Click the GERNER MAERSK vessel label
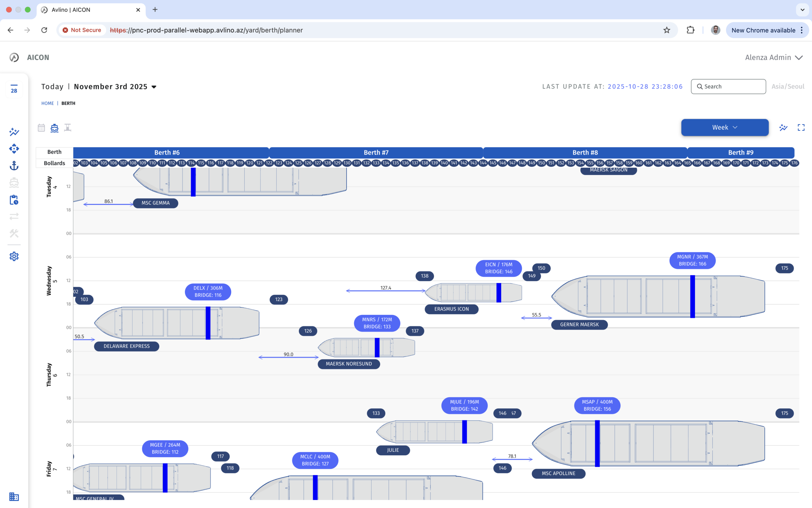This screenshot has height=508, width=812. coord(579,324)
